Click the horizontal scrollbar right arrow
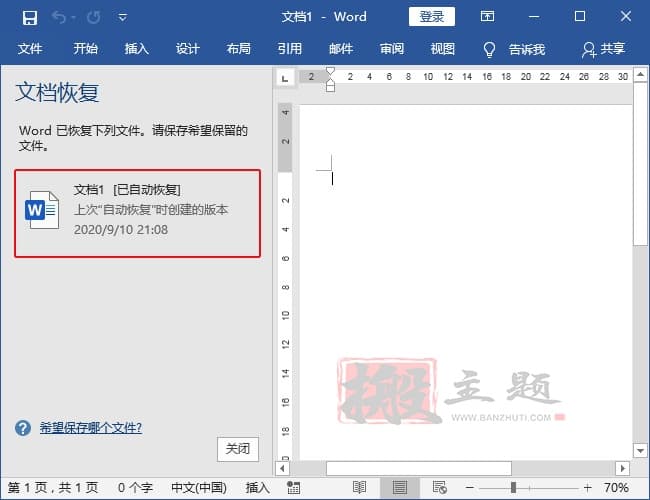Viewport: 650px width, 500px height. [622, 469]
